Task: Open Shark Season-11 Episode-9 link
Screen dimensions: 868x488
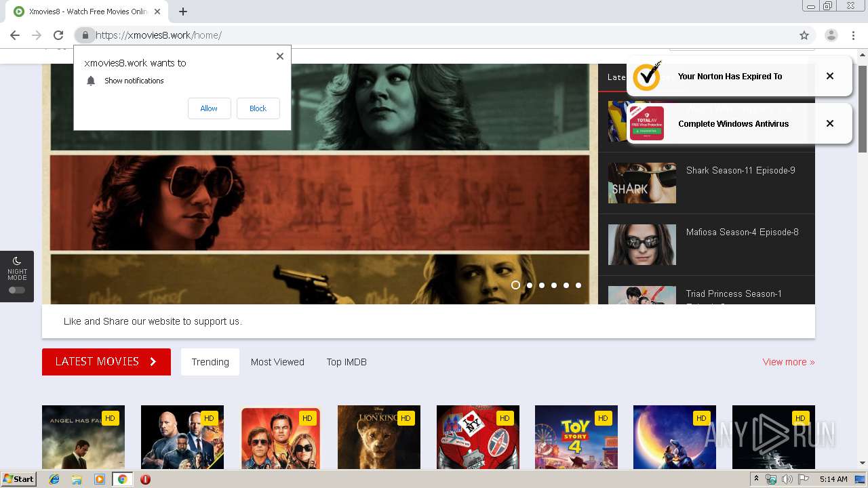Action: coord(741,171)
